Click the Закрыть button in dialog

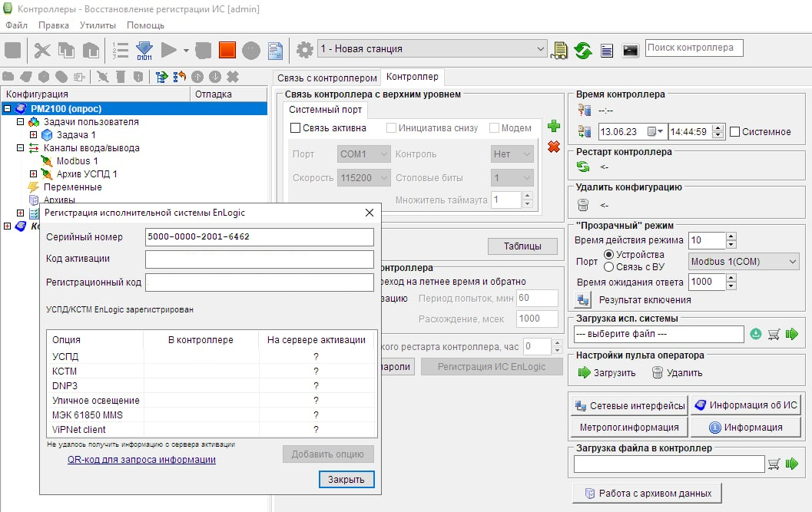346,480
